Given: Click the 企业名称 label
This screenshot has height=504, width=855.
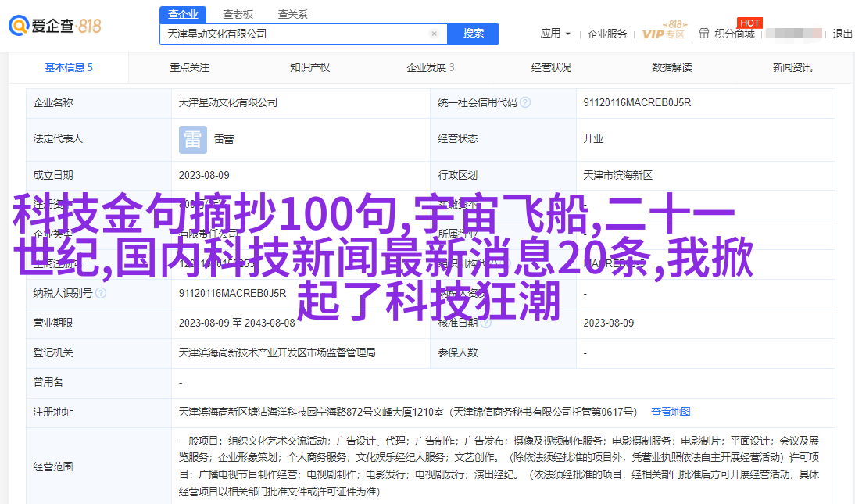Looking at the screenshot, I should click(53, 102).
